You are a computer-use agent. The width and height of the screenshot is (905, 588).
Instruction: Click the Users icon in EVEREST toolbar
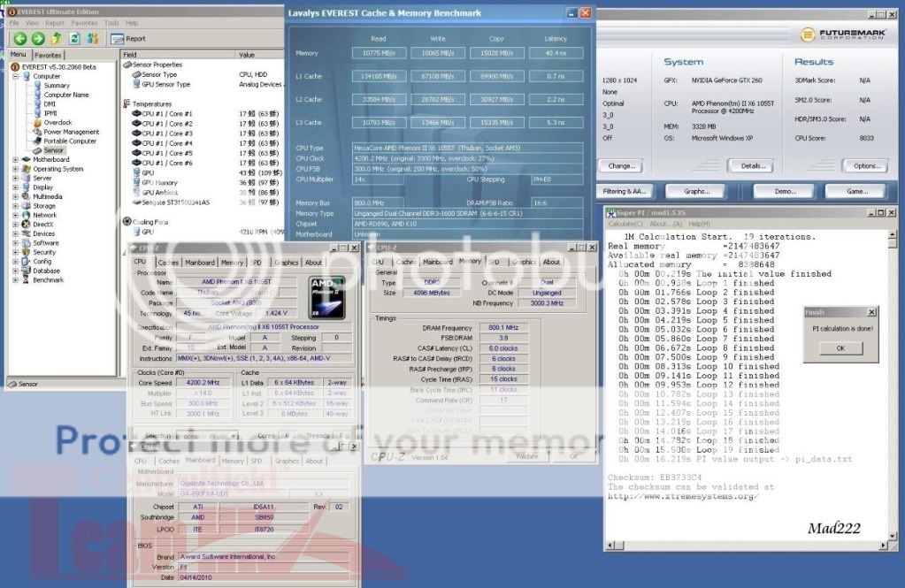[x=91, y=38]
